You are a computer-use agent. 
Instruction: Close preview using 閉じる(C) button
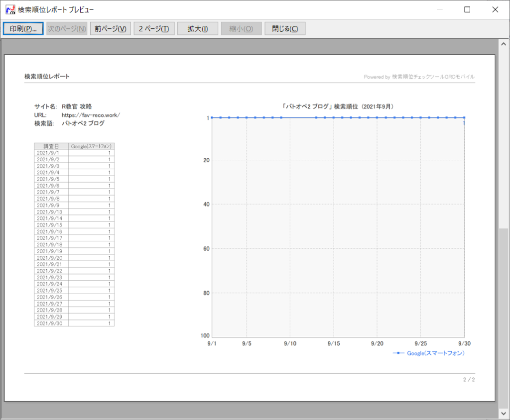[285, 29]
